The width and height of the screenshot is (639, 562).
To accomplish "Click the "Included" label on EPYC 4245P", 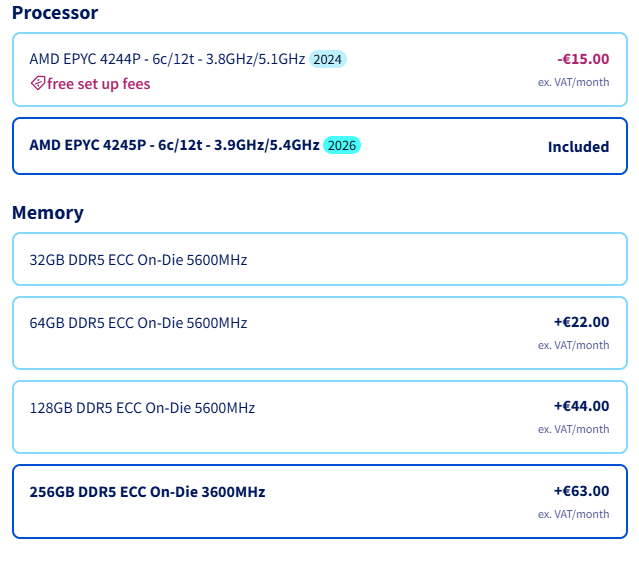I will coord(578,147).
